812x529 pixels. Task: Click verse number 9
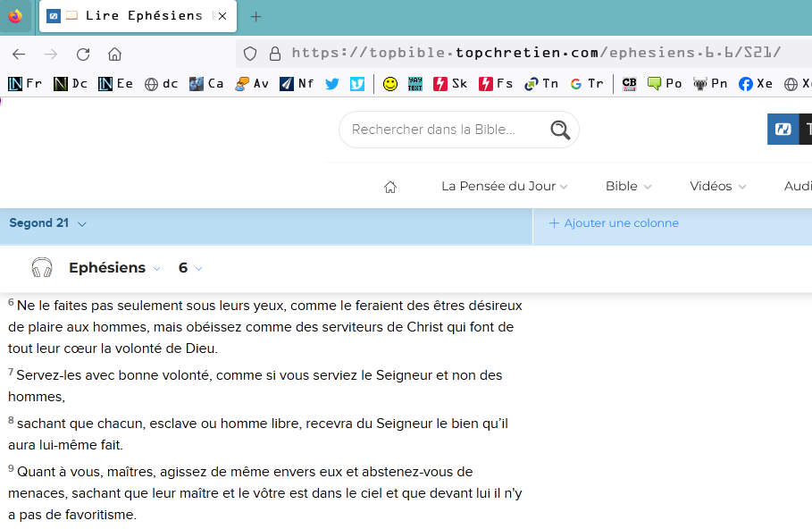(11, 468)
